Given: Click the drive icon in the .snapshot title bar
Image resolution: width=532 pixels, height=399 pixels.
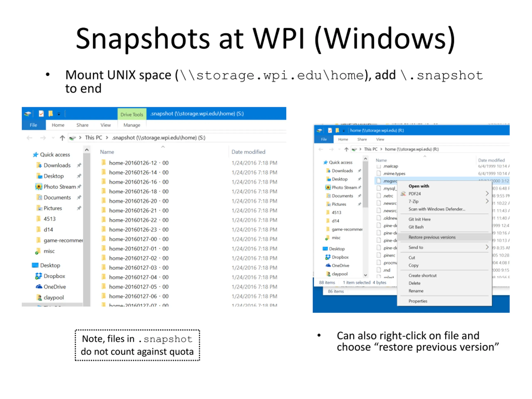Looking at the screenshot, I should point(28,113).
